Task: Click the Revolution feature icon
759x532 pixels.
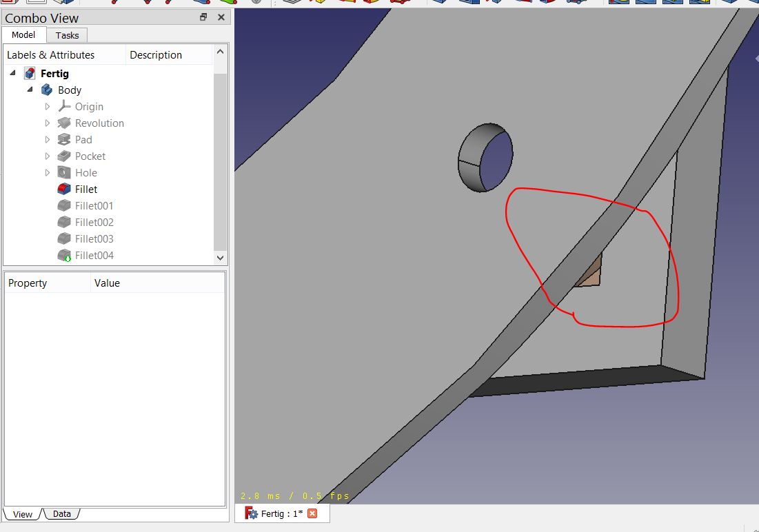Action: pos(64,123)
